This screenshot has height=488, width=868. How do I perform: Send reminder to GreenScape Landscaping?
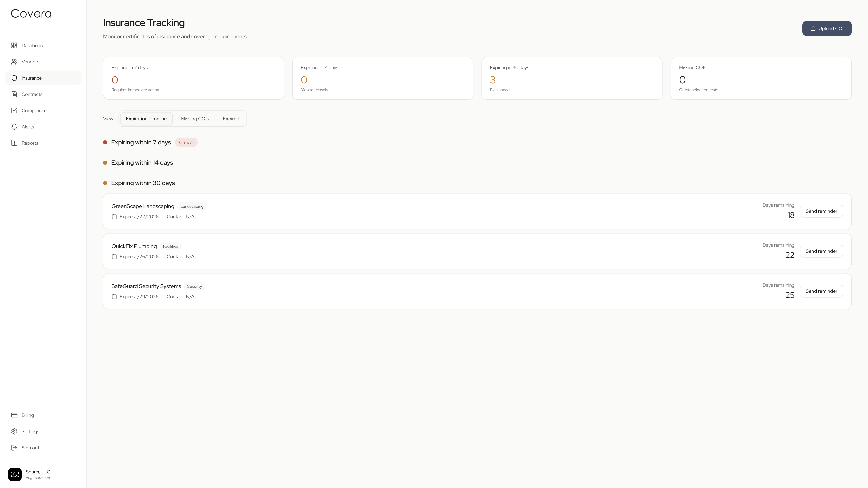[x=821, y=211]
